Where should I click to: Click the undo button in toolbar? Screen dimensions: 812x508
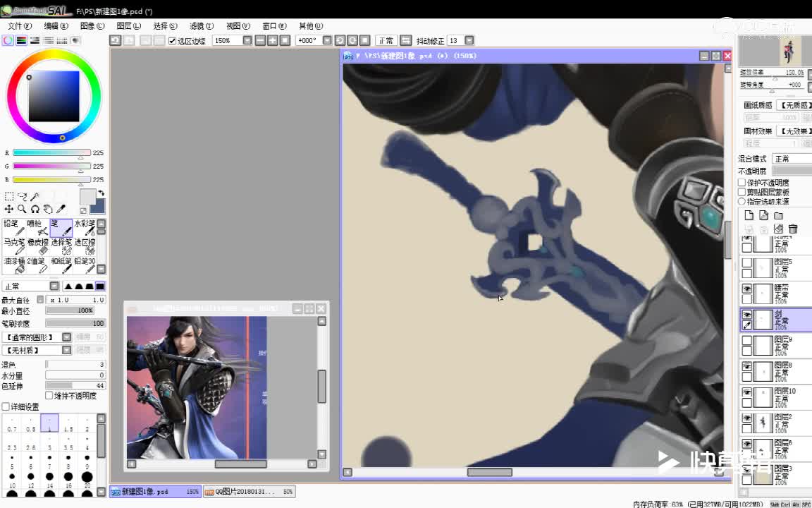tap(116, 41)
